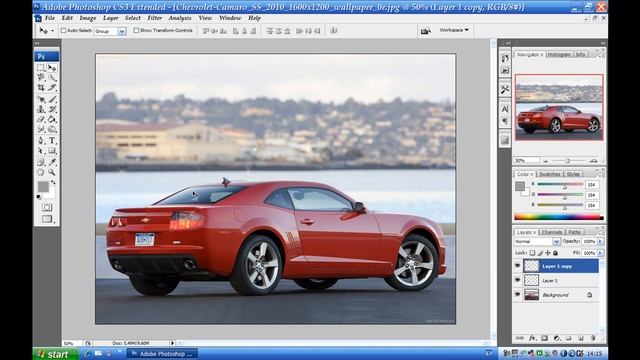640x360 pixels.
Task: Open the File menu
Action: (50, 18)
